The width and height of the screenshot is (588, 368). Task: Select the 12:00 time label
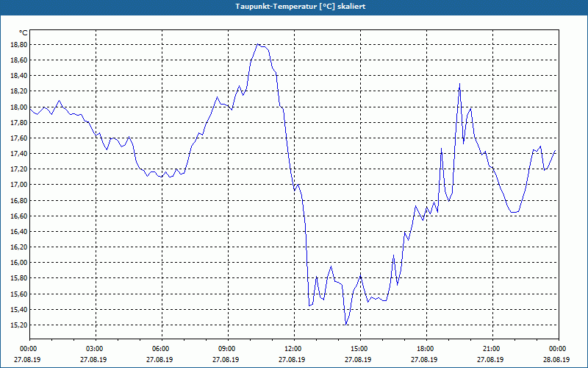pyautogui.click(x=292, y=349)
